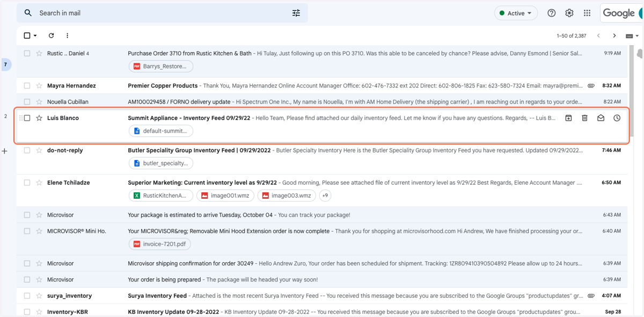Open default-summit attachment chip

point(161,131)
